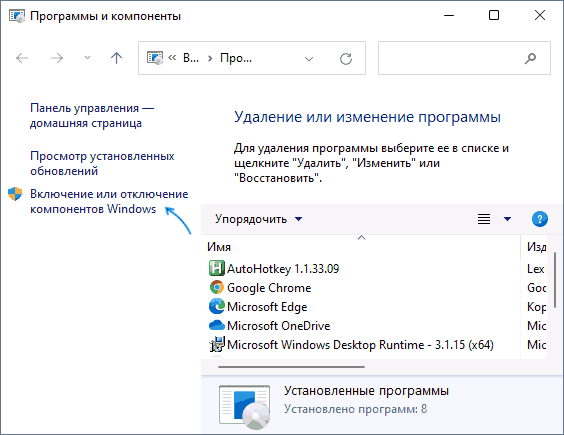Screen dimensions: 564x435
Task: Click the vertical scrollbar of program list
Action: [x=555, y=280]
